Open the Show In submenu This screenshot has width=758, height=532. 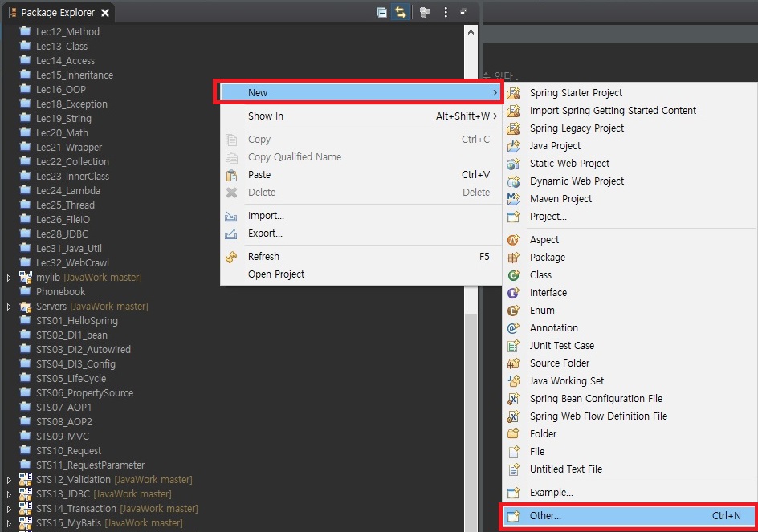pos(361,116)
